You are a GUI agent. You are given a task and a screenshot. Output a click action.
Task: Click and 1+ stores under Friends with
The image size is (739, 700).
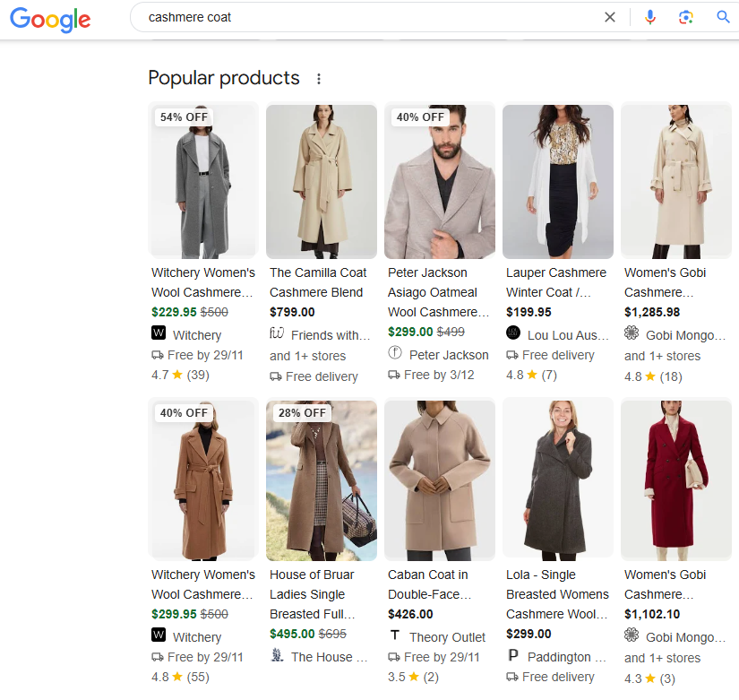[x=308, y=356]
